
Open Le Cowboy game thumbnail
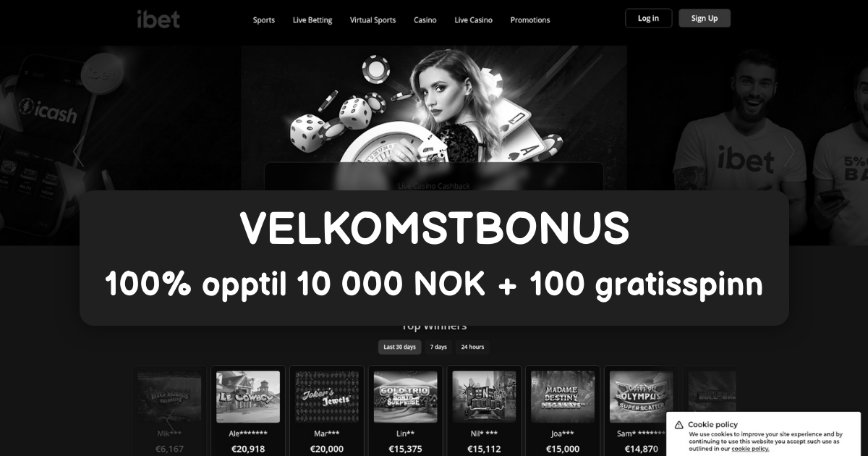pyautogui.click(x=248, y=397)
